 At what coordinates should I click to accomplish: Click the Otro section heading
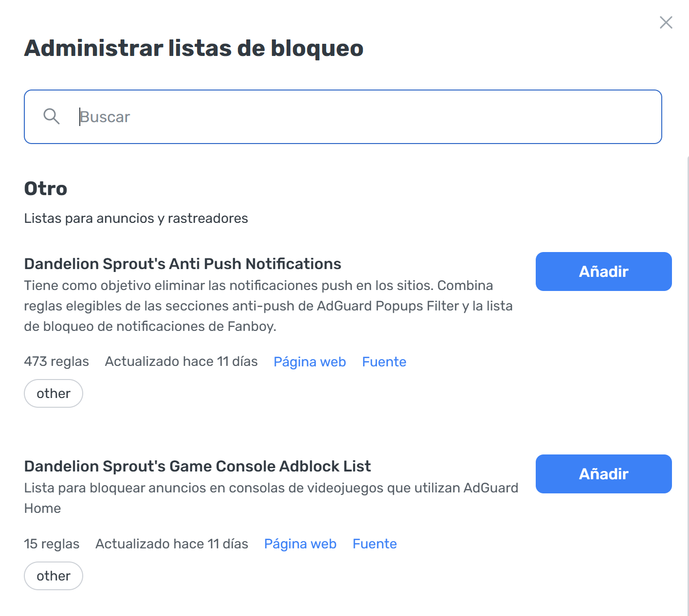pos(46,189)
